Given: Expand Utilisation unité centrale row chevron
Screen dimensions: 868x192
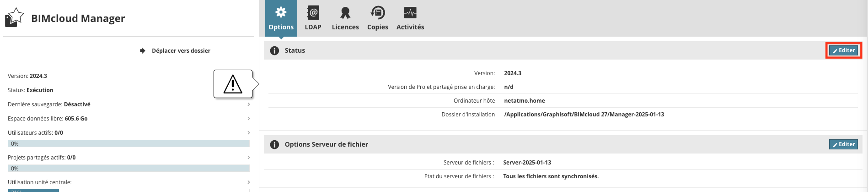Looking at the screenshot, I should click(x=249, y=182).
